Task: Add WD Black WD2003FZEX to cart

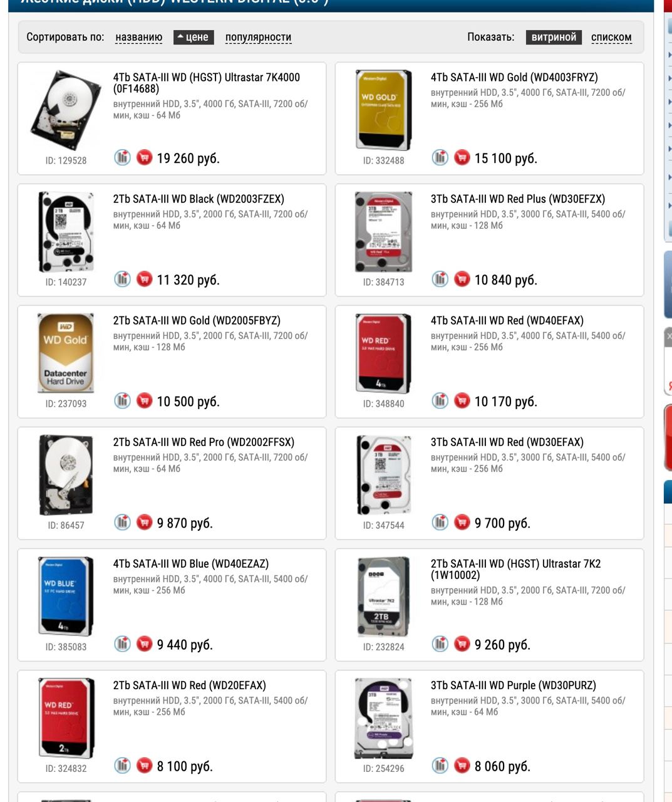Action: click(x=145, y=279)
